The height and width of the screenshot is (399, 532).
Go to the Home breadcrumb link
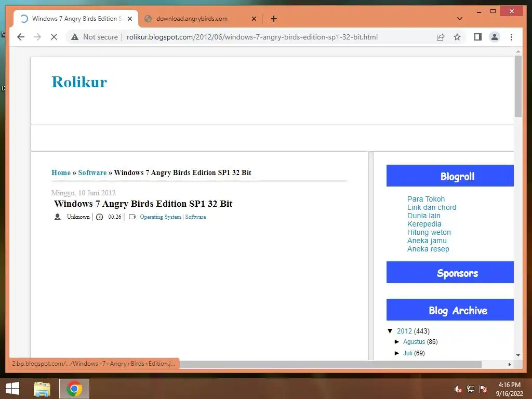[x=61, y=172]
